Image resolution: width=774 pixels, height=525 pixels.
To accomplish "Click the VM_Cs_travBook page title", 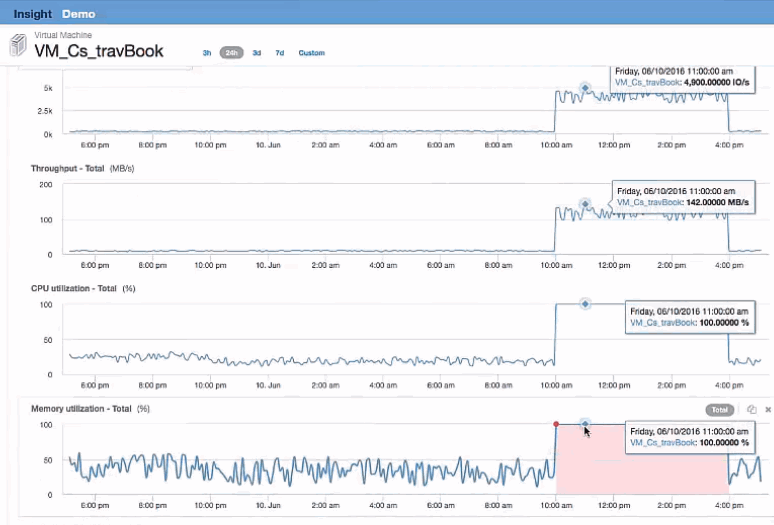I will (x=99, y=52).
